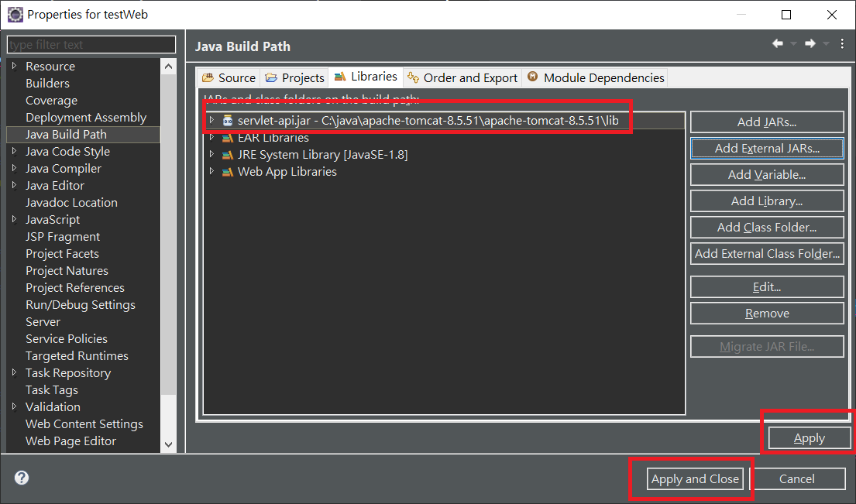Click the Eclipse icon in the title bar
The width and height of the screenshot is (856, 504).
(14, 14)
